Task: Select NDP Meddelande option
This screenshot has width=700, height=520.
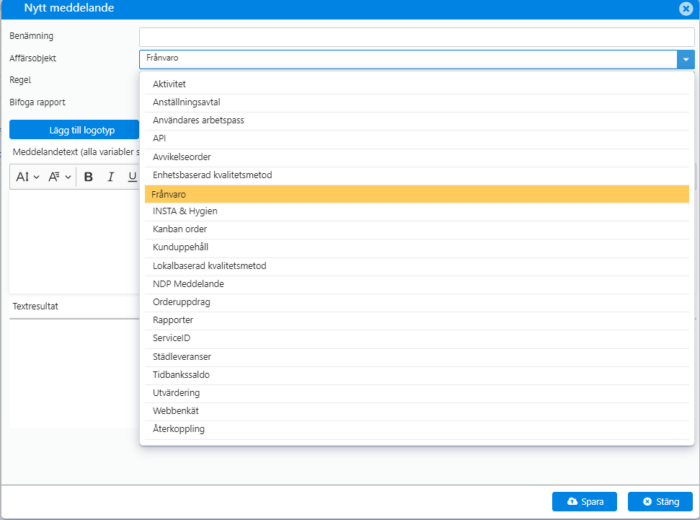Action: (417, 284)
